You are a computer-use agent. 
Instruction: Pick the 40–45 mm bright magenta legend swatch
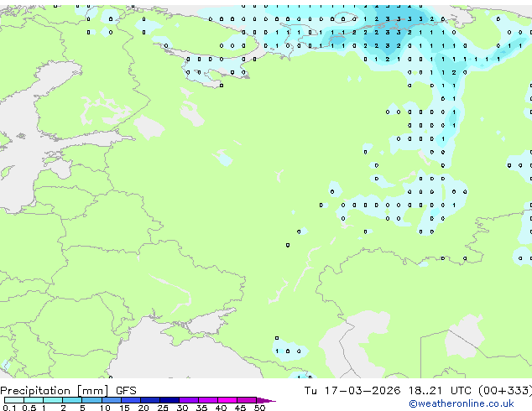pos(227,400)
